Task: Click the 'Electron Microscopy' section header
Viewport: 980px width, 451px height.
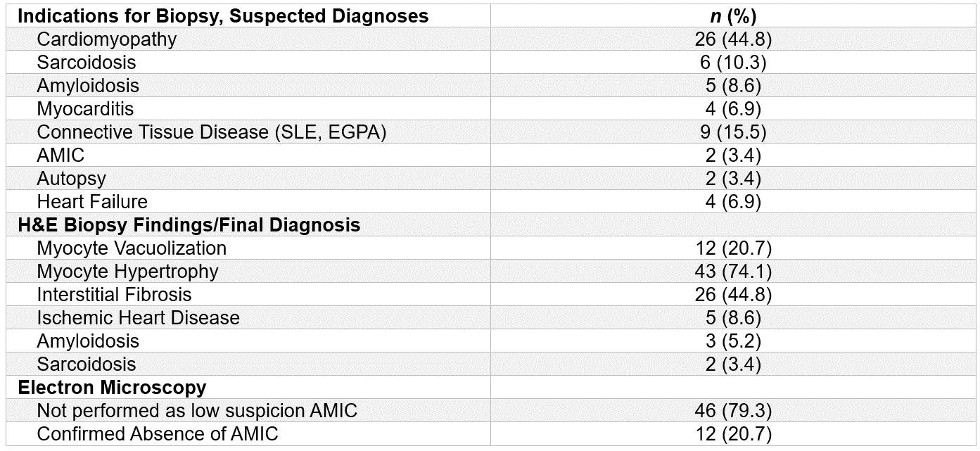Action: pos(112,388)
